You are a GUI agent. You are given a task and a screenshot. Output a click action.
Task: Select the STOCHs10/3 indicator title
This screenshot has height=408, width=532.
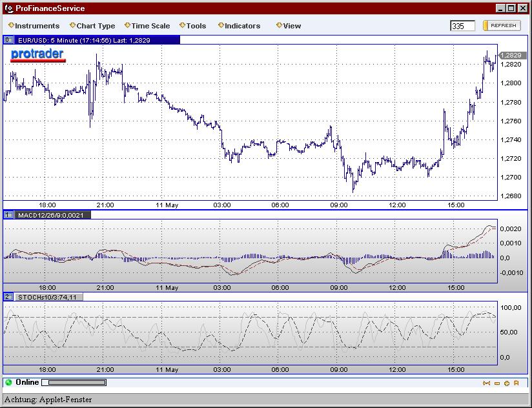coord(48,297)
